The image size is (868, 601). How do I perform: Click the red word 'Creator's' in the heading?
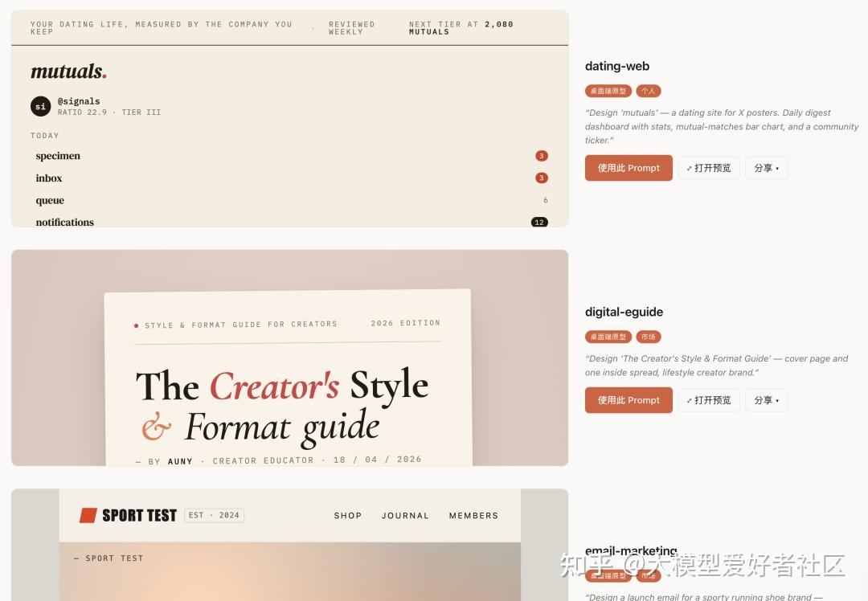pos(274,386)
